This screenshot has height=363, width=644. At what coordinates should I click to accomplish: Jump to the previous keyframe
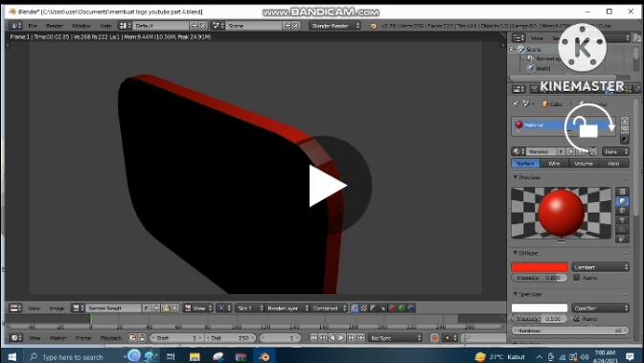tap(322, 338)
